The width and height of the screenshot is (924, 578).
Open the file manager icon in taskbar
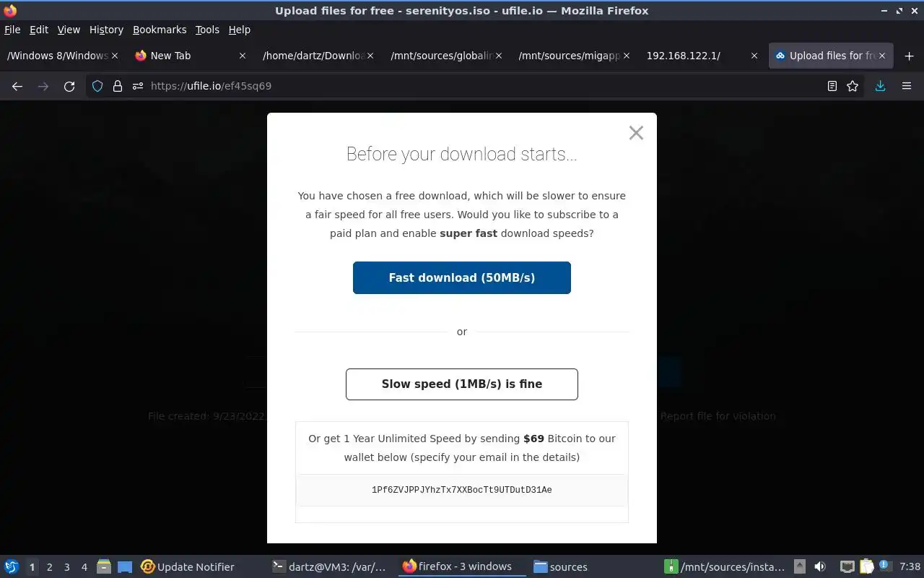(104, 567)
